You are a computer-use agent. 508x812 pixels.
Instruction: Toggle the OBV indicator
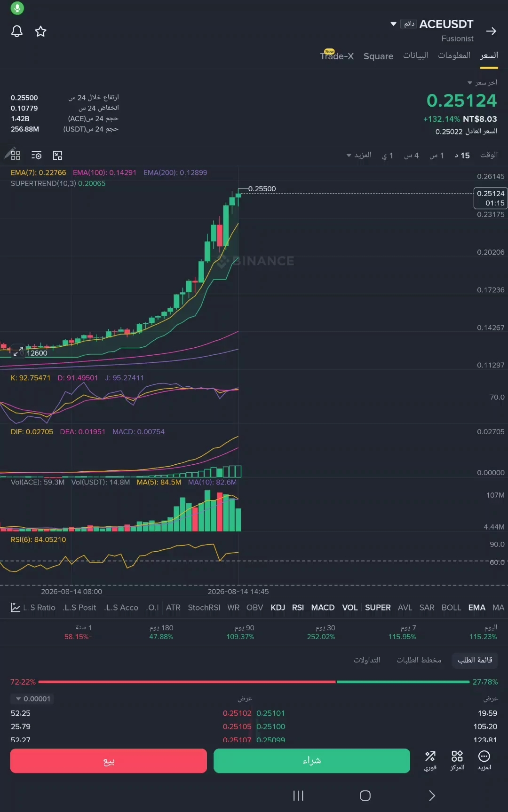[254, 608]
